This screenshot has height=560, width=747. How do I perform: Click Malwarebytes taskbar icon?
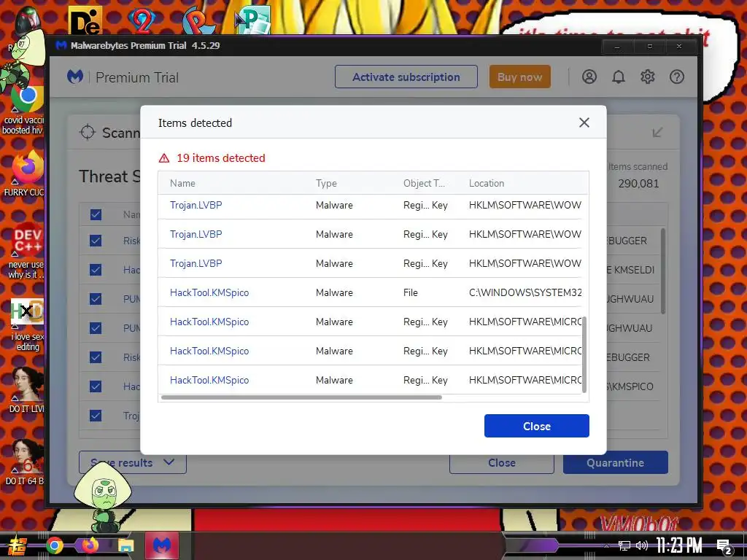click(161, 545)
